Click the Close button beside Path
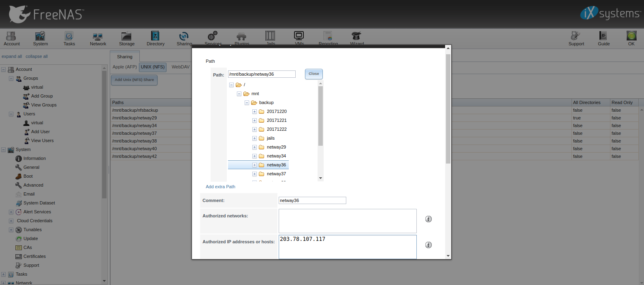 pyautogui.click(x=313, y=74)
